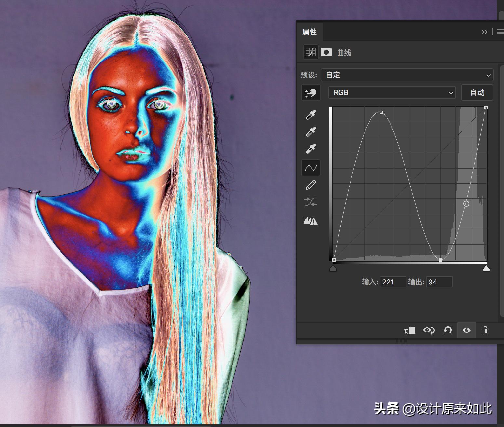This screenshot has height=427, width=504.
Task: Switch to point curve editing mode
Action: click(x=311, y=168)
